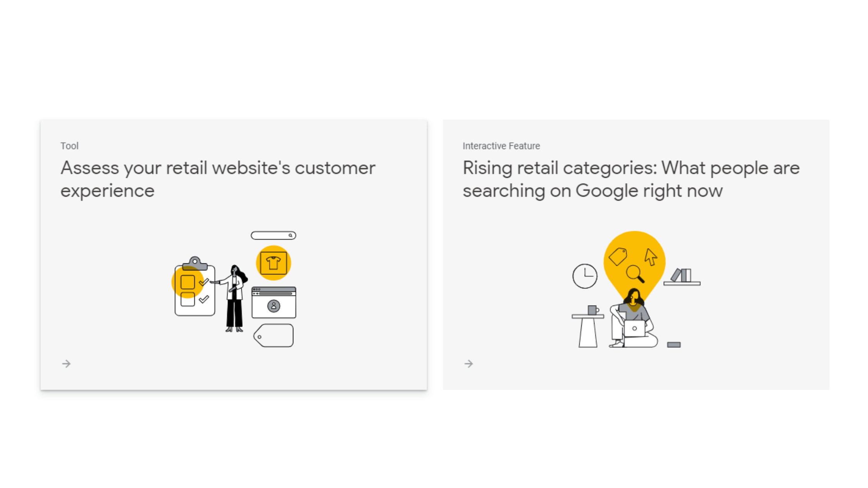Open 'Rising retail categories' headline

pos(631,179)
